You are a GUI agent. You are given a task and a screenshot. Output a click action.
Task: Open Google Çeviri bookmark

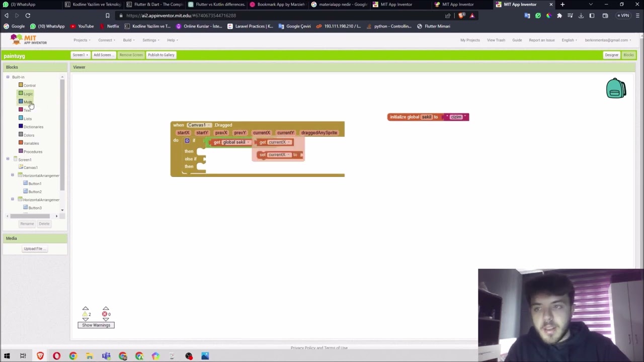click(x=294, y=26)
